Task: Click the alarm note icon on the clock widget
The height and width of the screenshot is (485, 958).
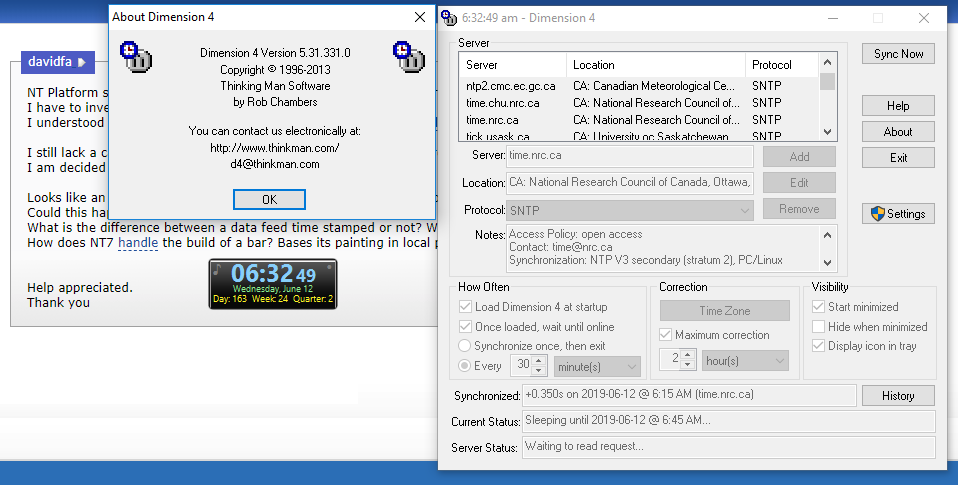Action: tap(217, 269)
